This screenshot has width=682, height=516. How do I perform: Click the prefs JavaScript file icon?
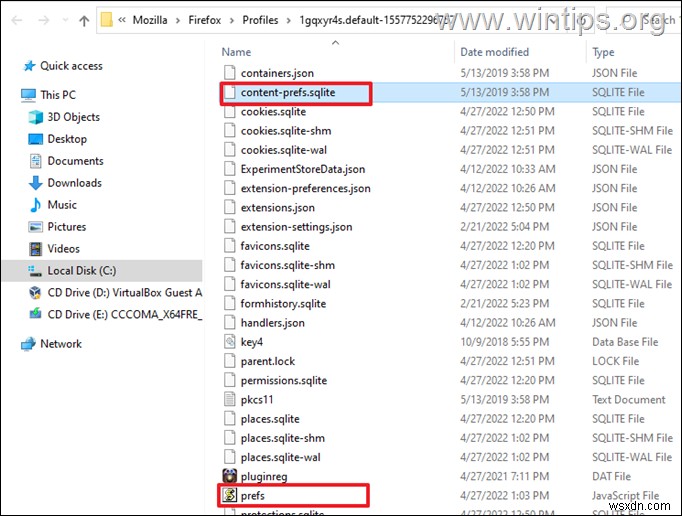point(230,495)
